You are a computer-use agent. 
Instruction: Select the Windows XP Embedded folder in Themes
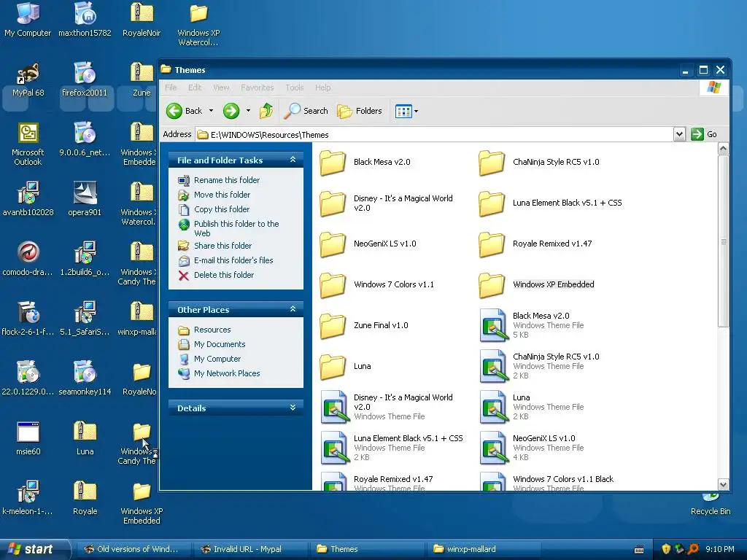[x=492, y=285]
